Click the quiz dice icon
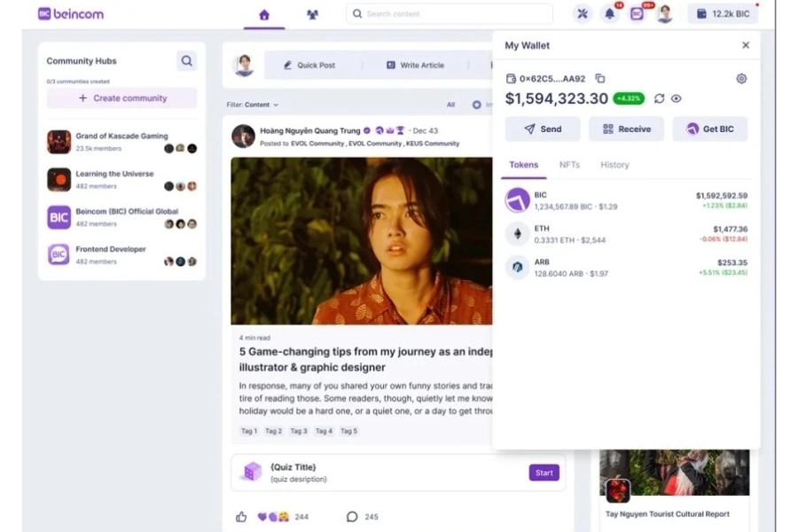 pos(253,472)
